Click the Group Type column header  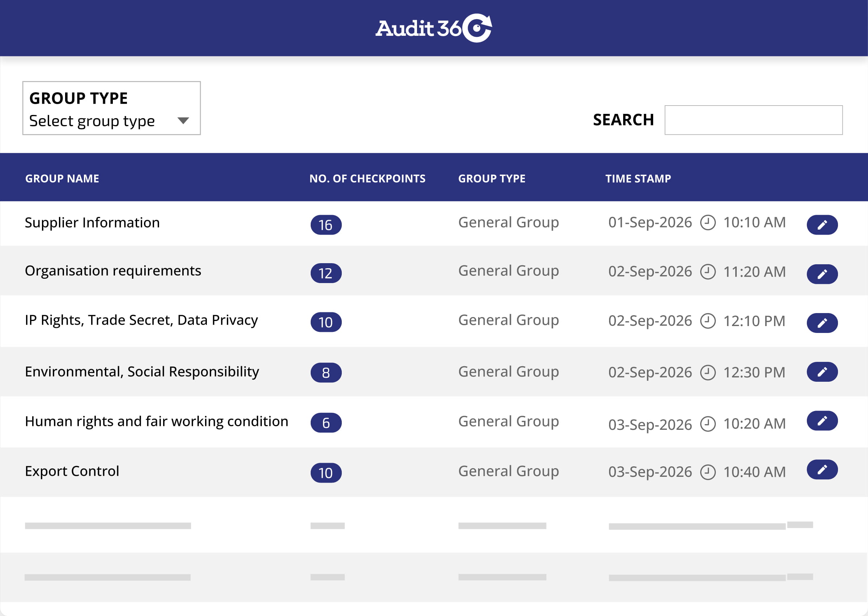492,179
